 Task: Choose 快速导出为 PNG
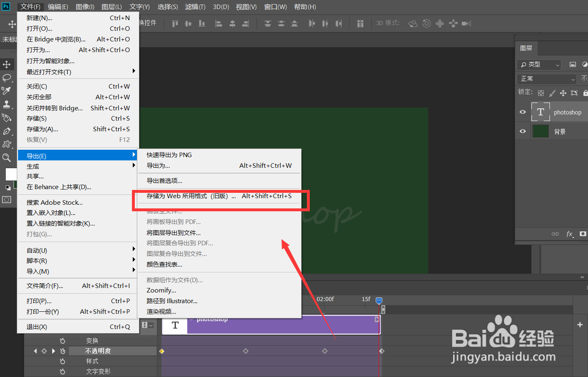coord(219,155)
